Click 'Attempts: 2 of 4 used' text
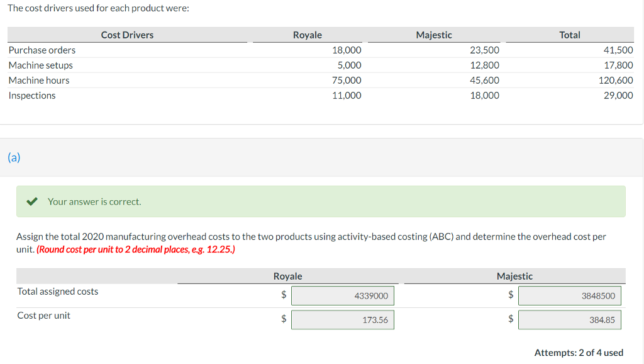This screenshot has height=364, width=644. [579, 353]
